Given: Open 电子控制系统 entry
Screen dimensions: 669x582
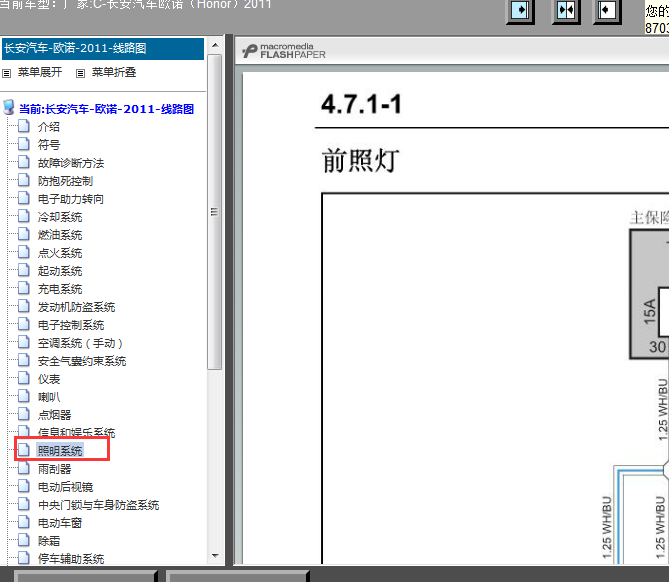Looking at the screenshot, I should tap(71, 325).
